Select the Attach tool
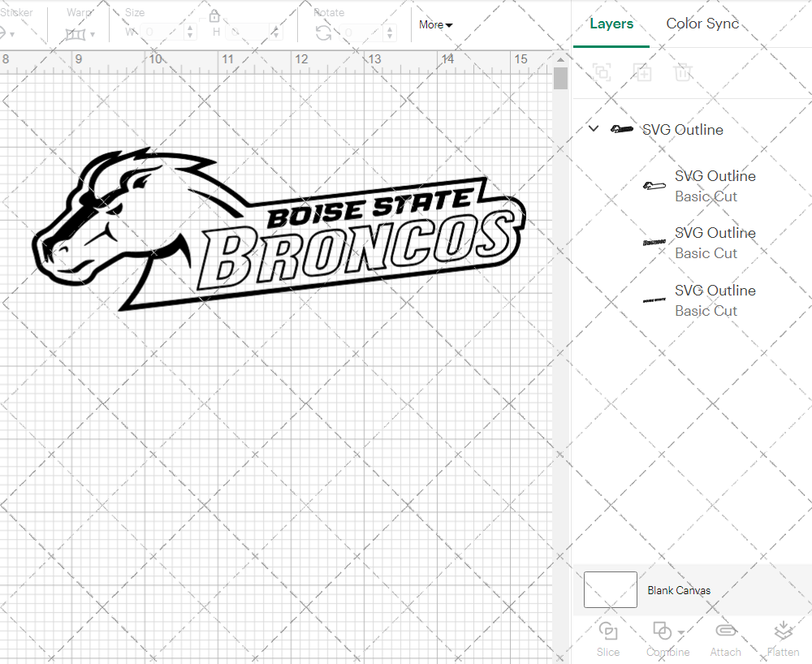Screen dimensions: 812x664 coord(725,640)
